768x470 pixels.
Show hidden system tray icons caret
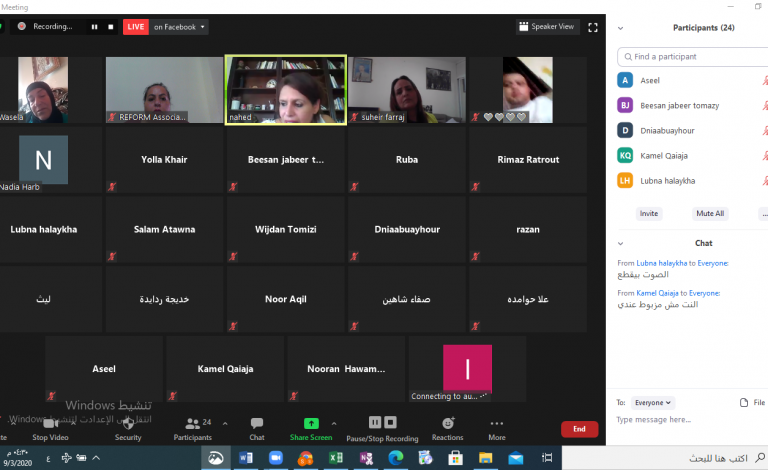(96, 458)
